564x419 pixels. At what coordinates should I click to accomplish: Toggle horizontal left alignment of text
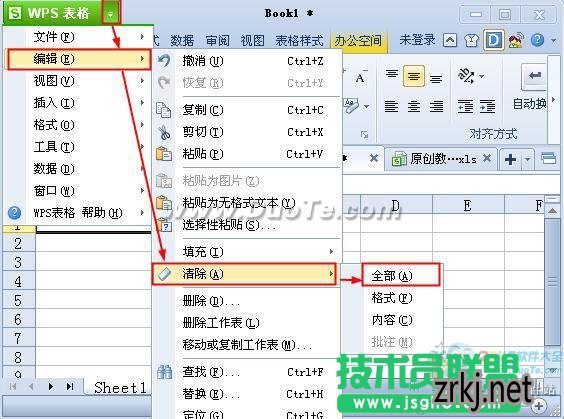[x=391, y=106]
